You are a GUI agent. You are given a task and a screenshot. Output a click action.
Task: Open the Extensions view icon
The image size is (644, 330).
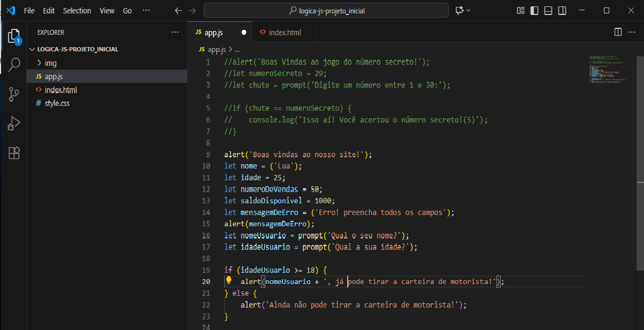point(13,153)
